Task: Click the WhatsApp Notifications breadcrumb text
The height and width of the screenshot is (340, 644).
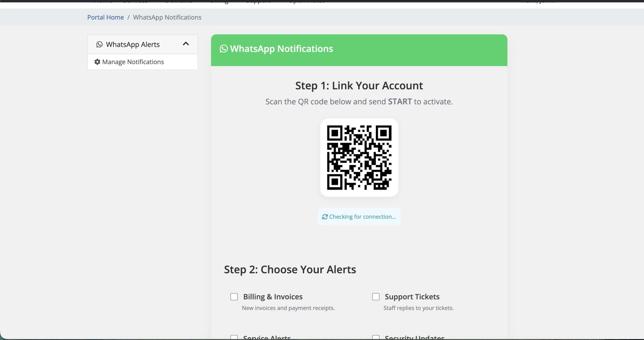Action: (x=167, y=17)
